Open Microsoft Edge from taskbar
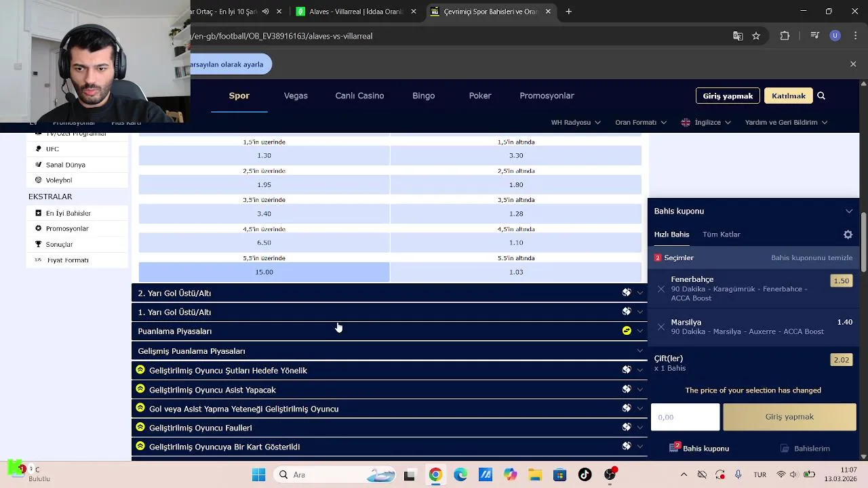The height and width of the screenshot is (488, 868). pos(460,475)
